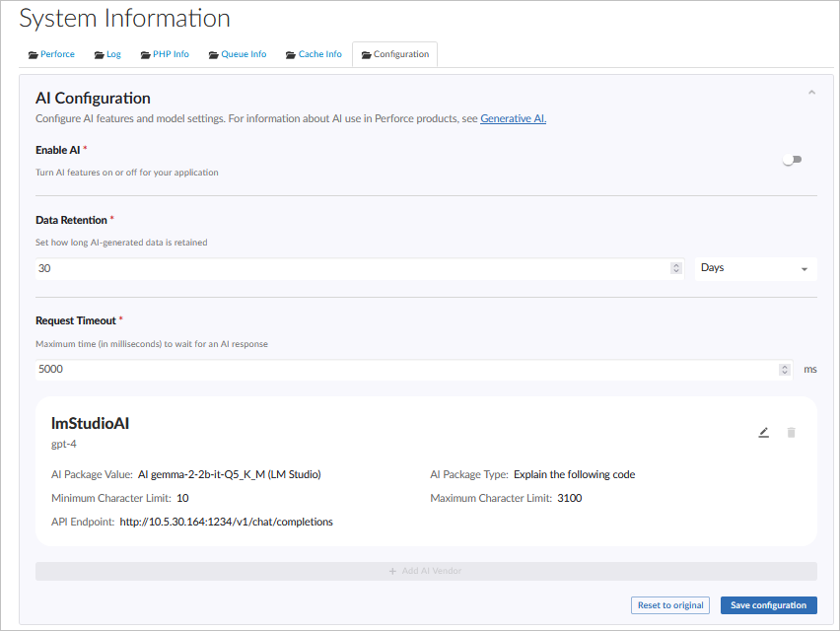The height and width of the screenshot is (631, 840).
Task: Edit the lmStudioAI vendor with pencil icon
Action: click(763, 432)
